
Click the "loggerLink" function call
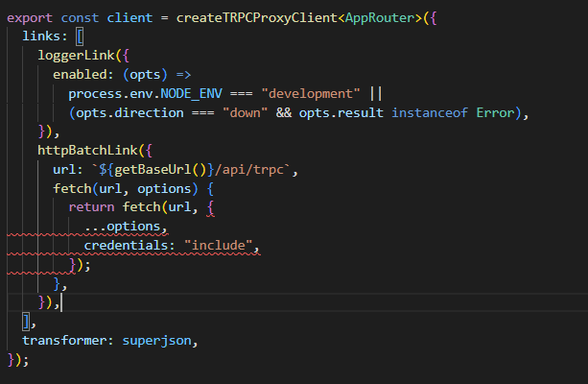tap(76, 56)
